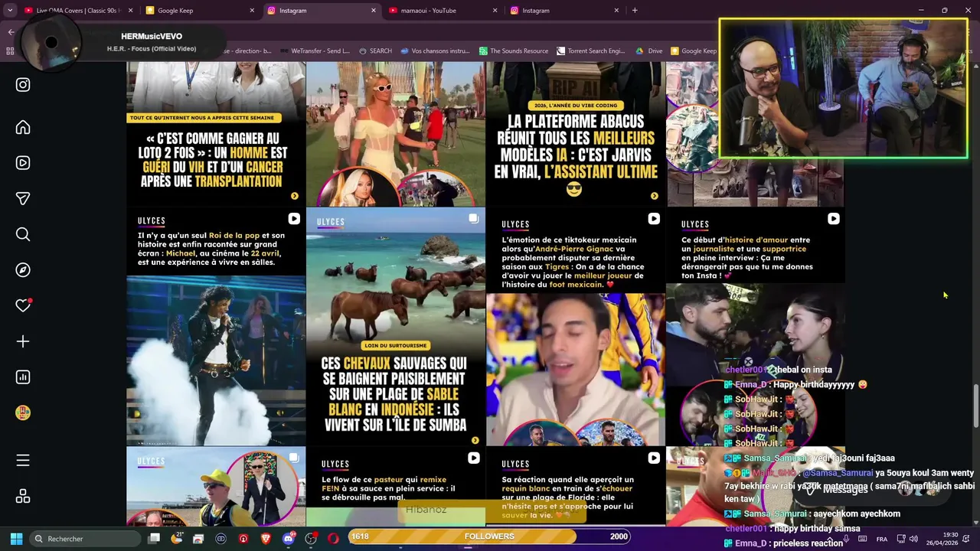This screenshot has width=980, height=551.
Task: Click the page vertical scrollbar thumb
Action: pos(975,406)
